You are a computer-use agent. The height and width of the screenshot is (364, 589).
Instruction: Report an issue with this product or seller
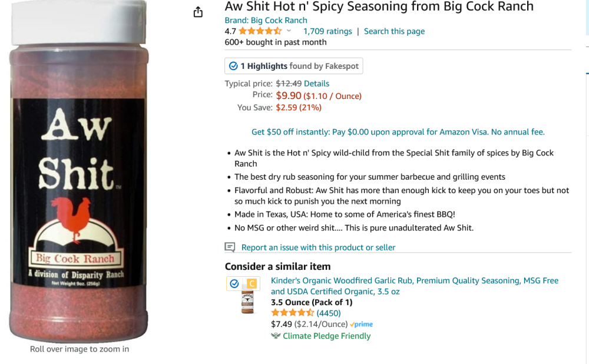318,247
